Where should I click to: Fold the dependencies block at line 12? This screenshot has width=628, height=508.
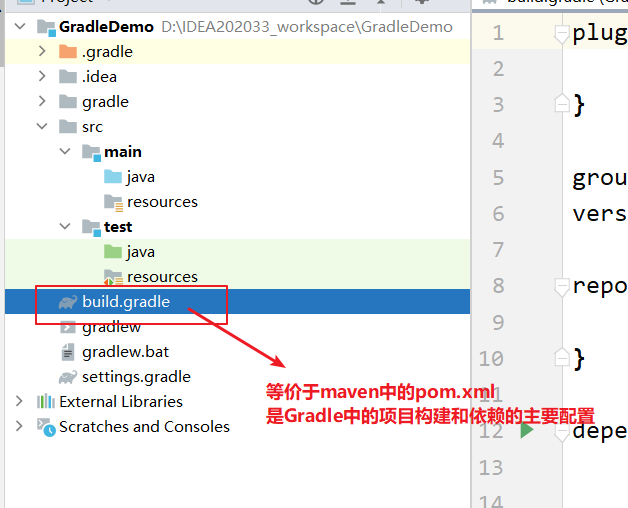coord(562,433)
